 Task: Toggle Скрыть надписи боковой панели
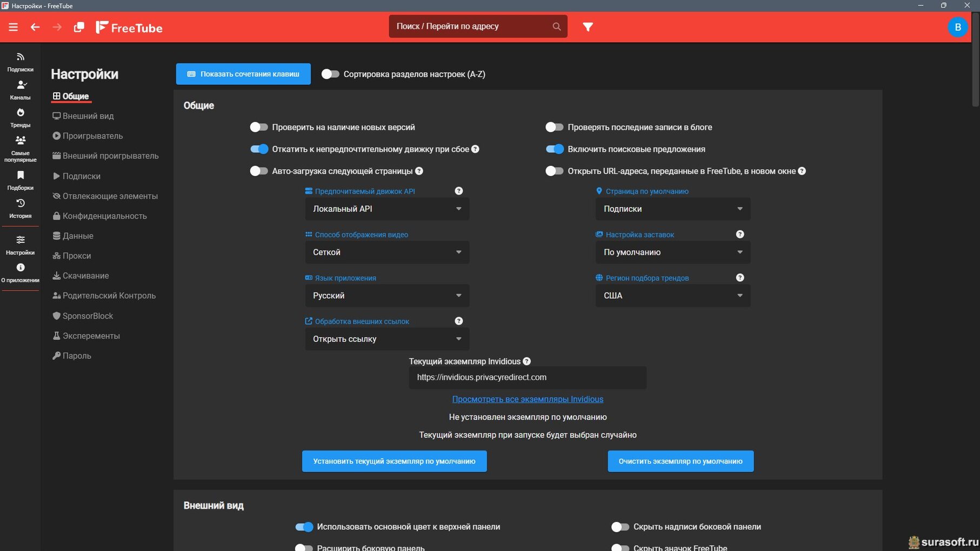coord(620,527)
